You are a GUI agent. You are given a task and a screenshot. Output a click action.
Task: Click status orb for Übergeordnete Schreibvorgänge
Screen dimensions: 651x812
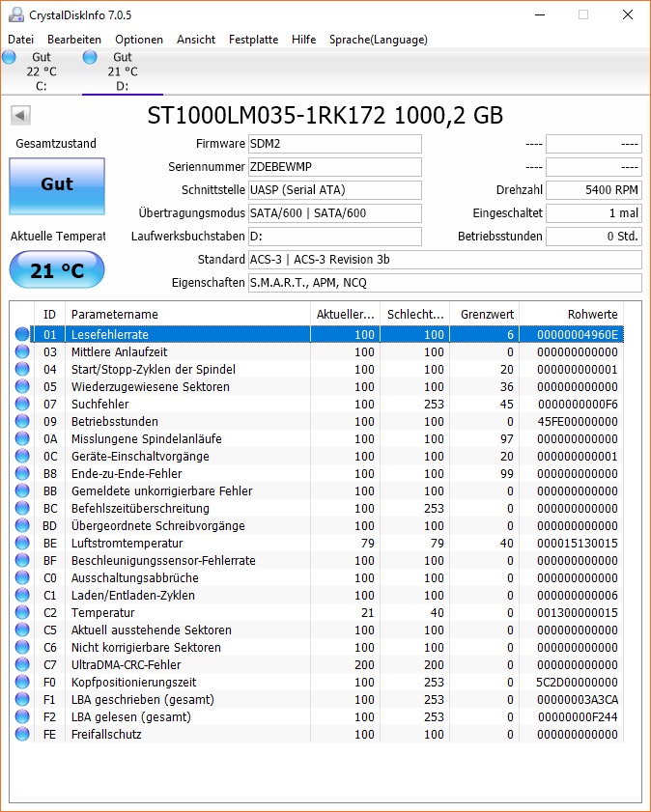coord(22,525)
